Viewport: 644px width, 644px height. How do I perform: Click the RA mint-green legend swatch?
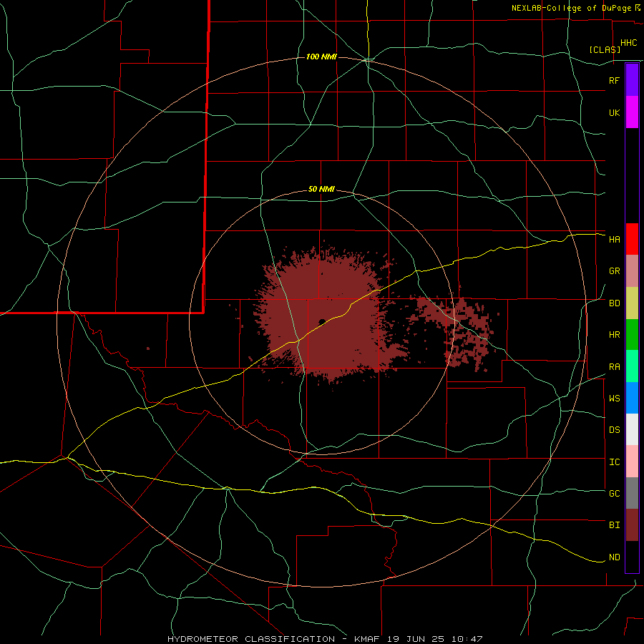pyautogui.click(x=632, y=366)
